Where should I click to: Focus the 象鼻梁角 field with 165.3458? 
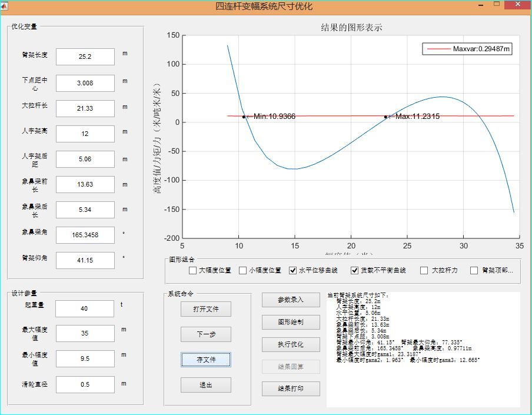[x=85, y=235]
